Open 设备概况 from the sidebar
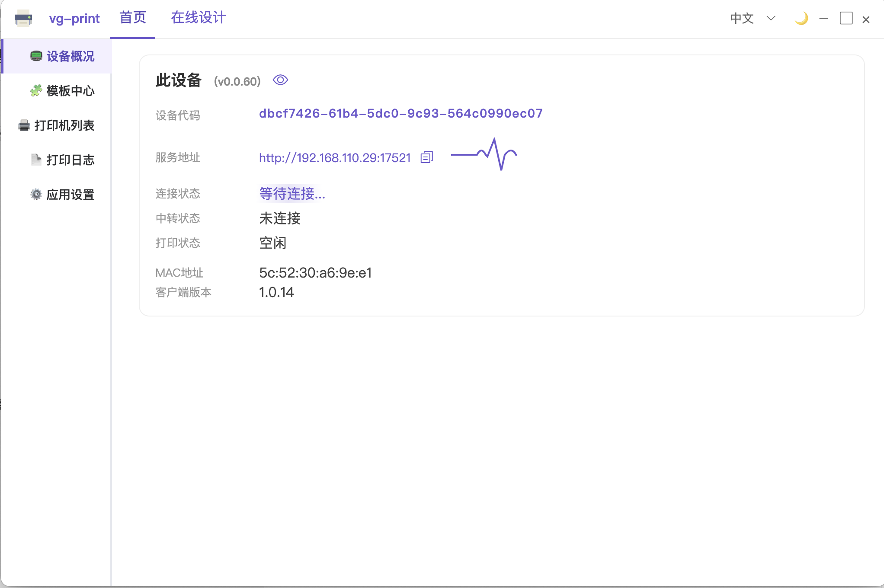 (63, 56)
